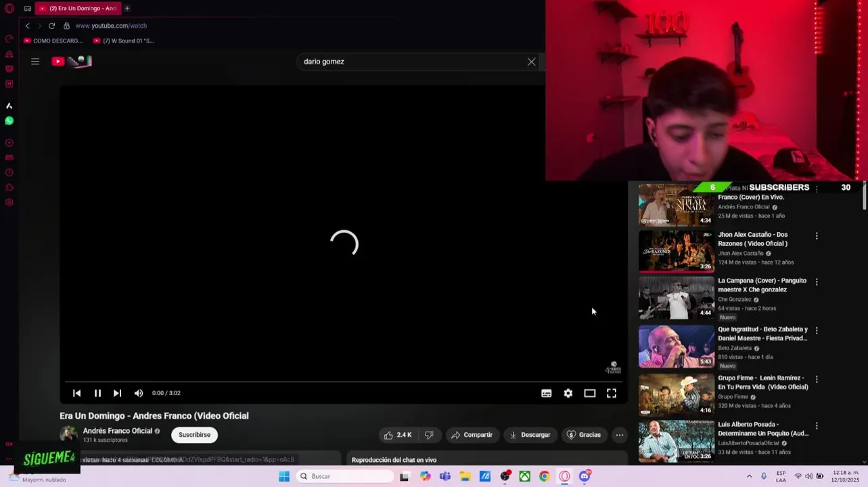The height and width of the screenshot is (487, 868).
Task: Open browsing history clock in sidebar
Action: 9,172
